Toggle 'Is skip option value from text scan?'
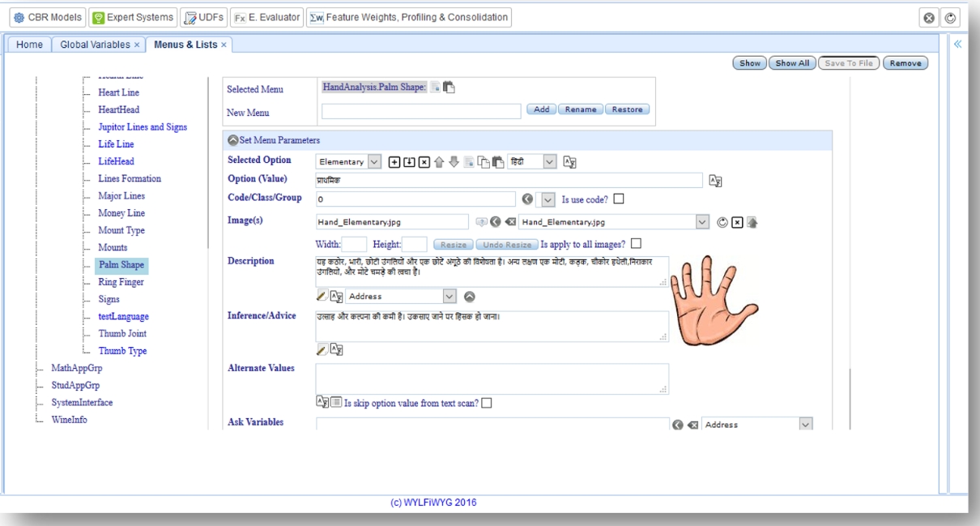This screenshot has height=526, width=980. [487, 403]
